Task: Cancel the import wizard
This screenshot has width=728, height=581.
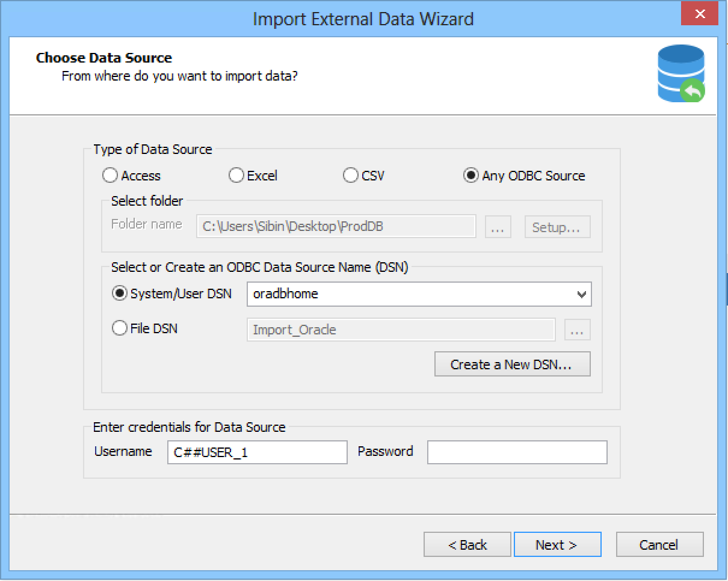Action: pyautogui.click(x=659, y=545)
